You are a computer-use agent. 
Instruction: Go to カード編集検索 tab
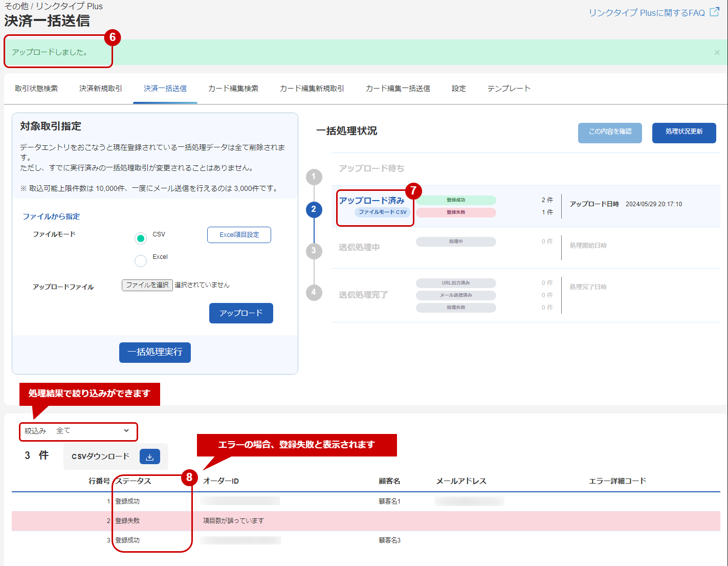point(233,89)
